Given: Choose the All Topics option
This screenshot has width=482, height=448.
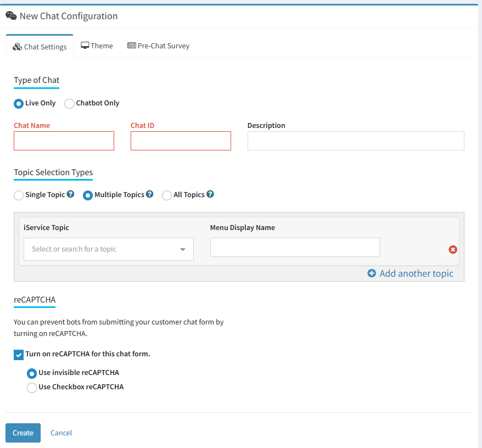Looking at the screenshot, I should [166, 195].
